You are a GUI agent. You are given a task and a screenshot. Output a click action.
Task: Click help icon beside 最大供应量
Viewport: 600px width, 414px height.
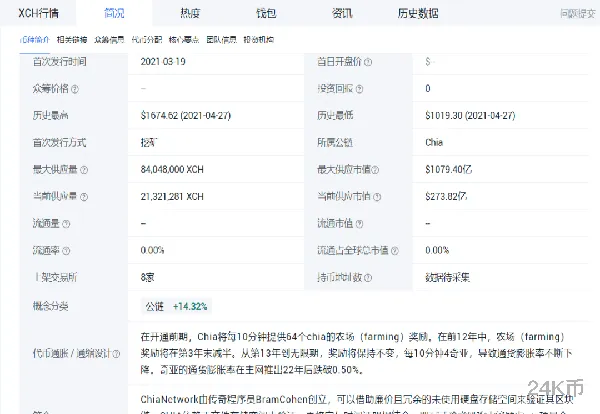[x=84, y=170]
